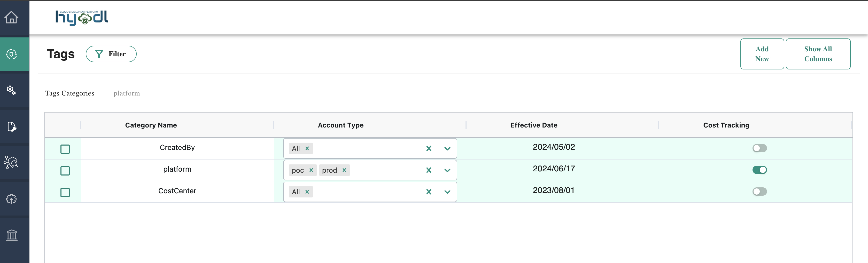
Task: Open the bank institution icon in sidebar
Action: [11, 235]
